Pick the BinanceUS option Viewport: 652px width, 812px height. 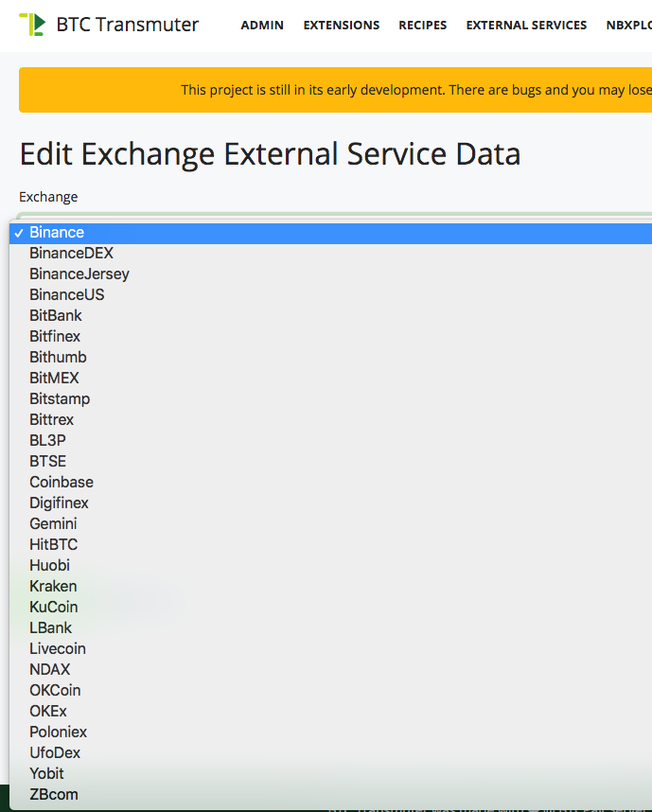click(330, 294)
